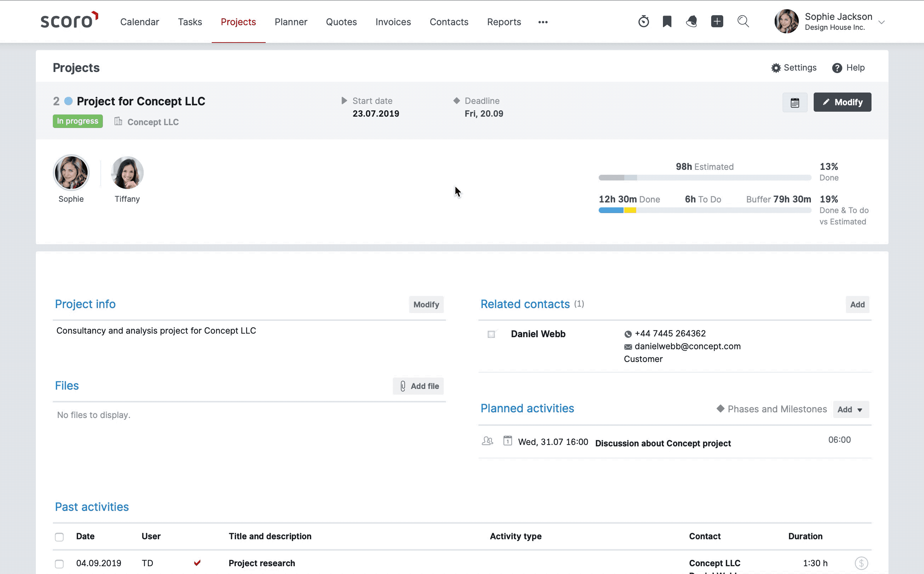924x574 pixels.
Task: Open the notifications bell icon
Action: coord(692,21)
